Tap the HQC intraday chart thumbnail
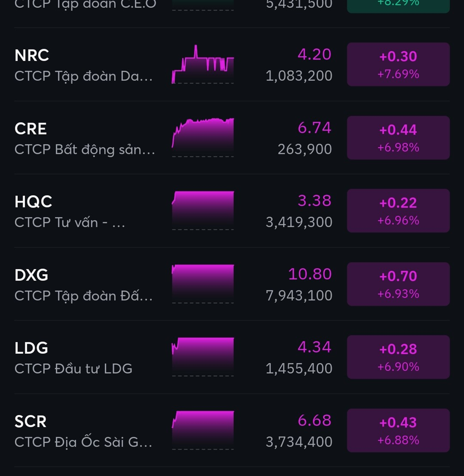 [x=203, y=211]
